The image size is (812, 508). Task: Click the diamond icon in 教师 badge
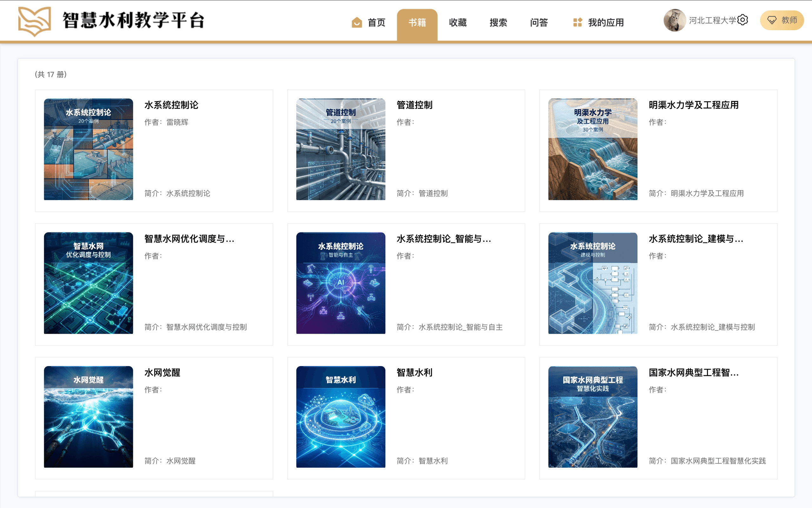pyautogui.click(x=772, y=20)
